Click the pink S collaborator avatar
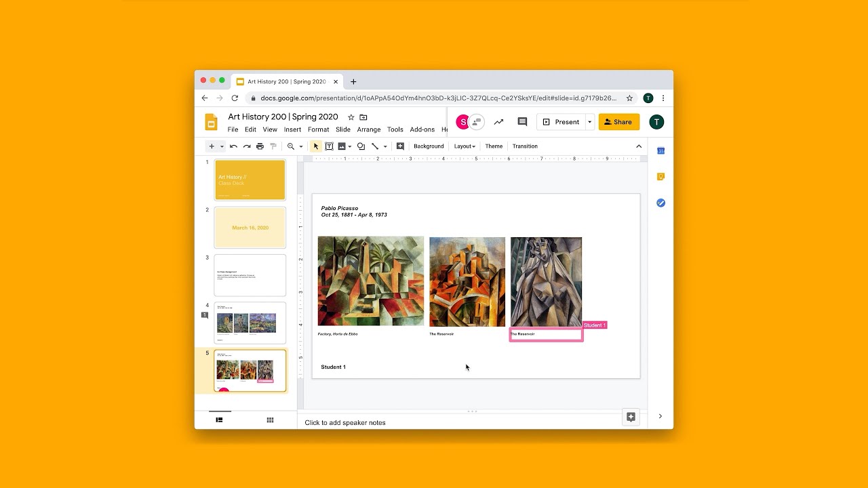The image size is (868, 488). [463, 122]
